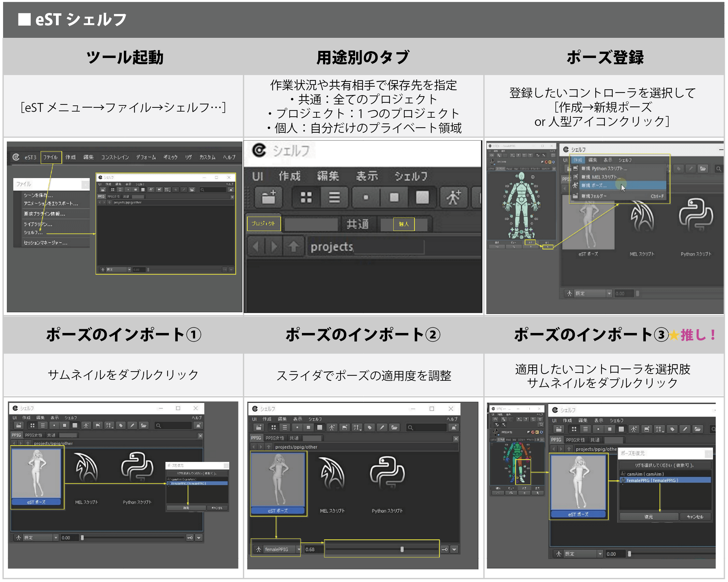This screenshot has height=582, width=728.
Task: Click pencil edit icon in shelf window showing 0.68
Action: [x=382, y=427]
